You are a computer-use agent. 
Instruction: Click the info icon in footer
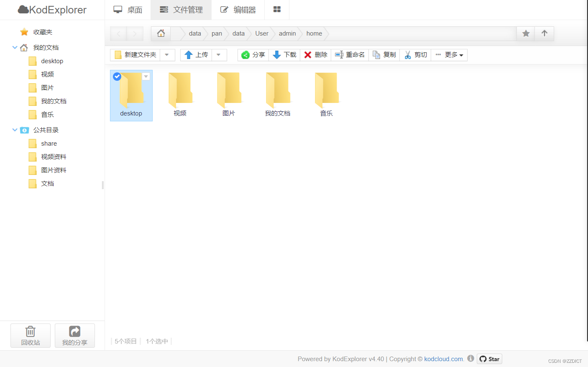pos(470,358)
